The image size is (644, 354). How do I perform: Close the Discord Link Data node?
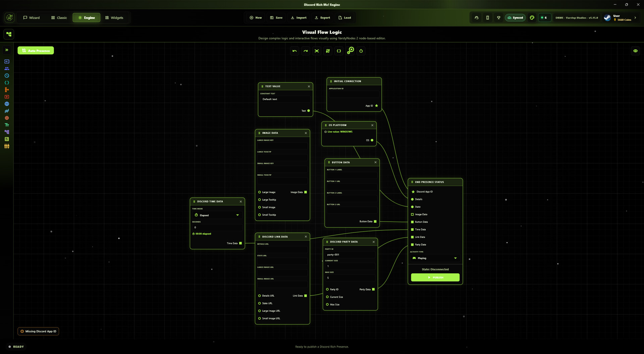[306, 237]
